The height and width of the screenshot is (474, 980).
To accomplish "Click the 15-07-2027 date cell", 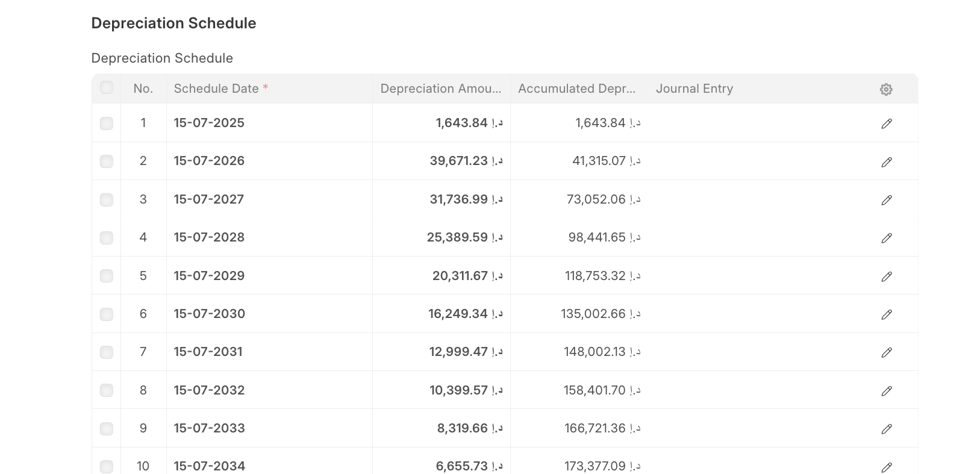I will tap(269, 199).
